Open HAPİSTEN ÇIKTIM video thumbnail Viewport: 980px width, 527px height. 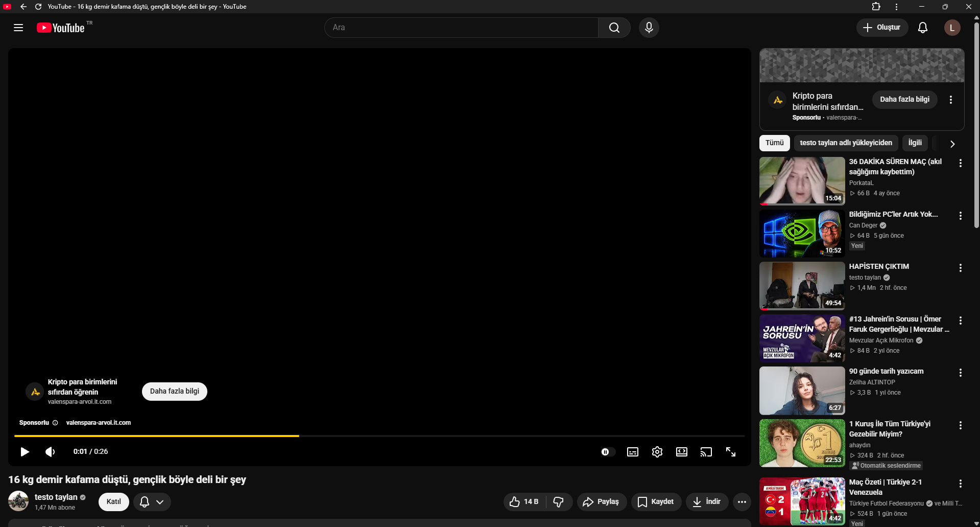(x=802, y=286)
